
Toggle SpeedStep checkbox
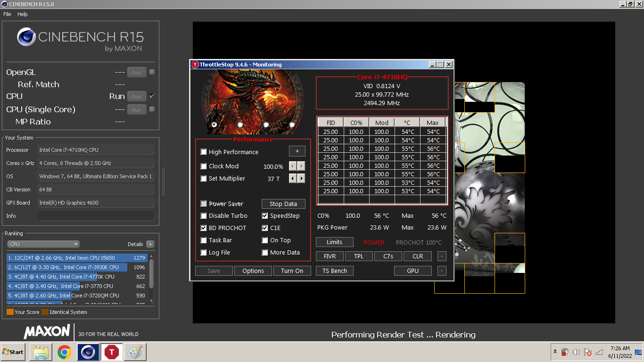click(x=265, y=215)
